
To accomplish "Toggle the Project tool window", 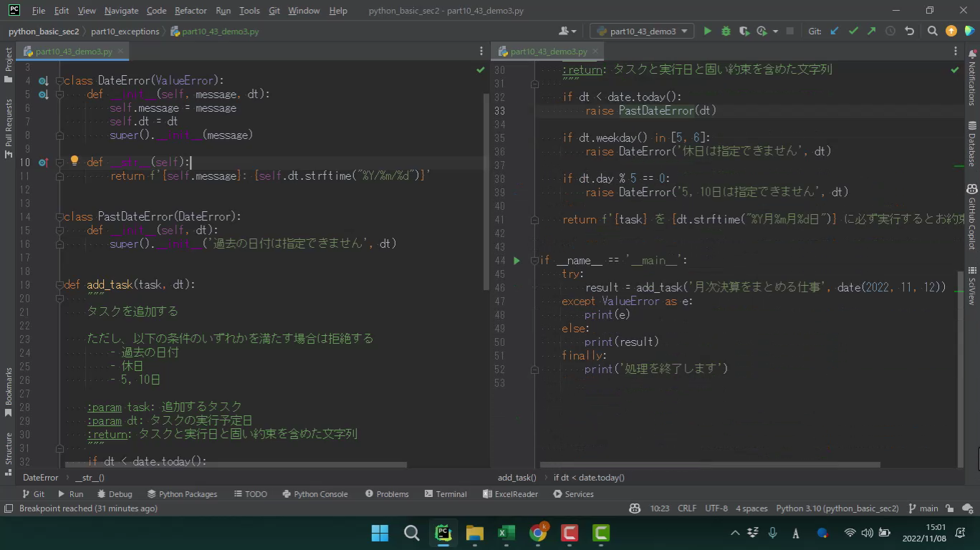I will 9,64.
